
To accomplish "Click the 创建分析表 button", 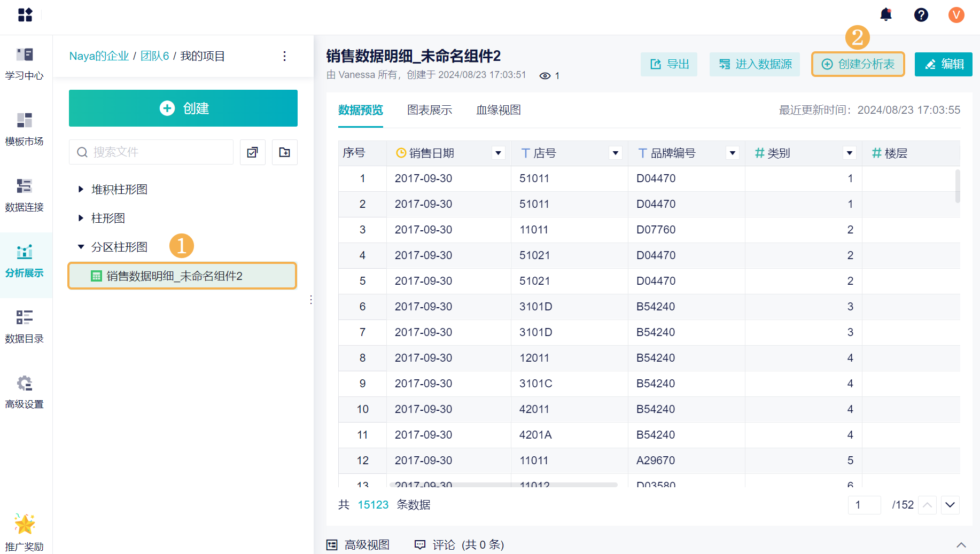I will [x=858, y=64].
